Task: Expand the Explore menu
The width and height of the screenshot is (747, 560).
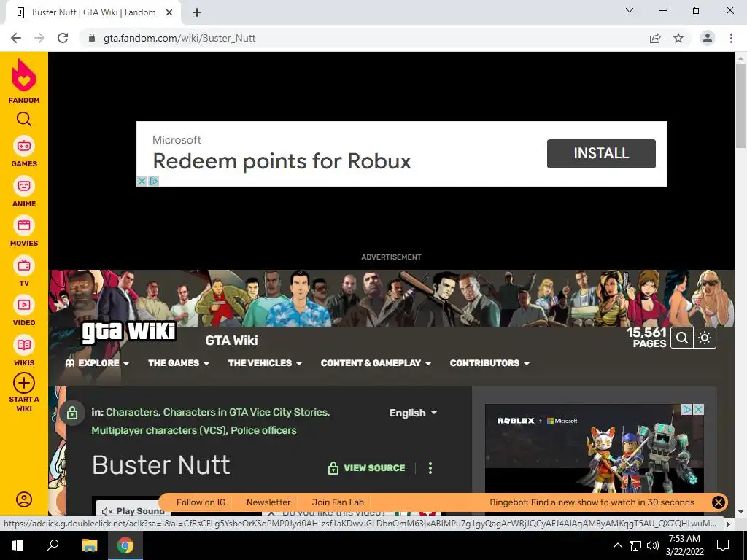Action: pyautogui.click(x=98, y=363)
